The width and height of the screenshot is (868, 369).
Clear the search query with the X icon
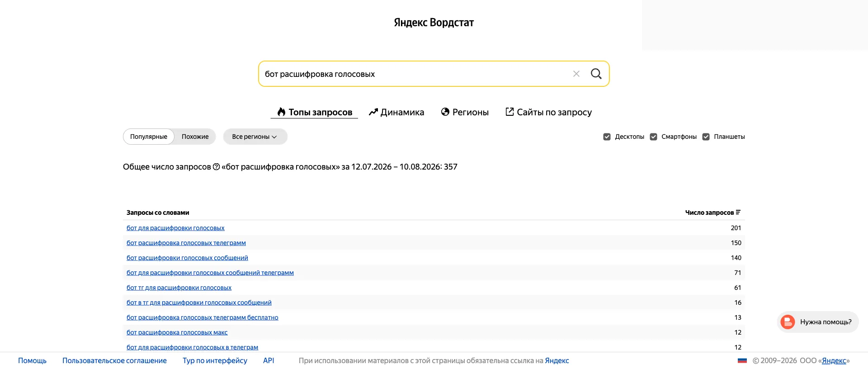pos(576,74)
